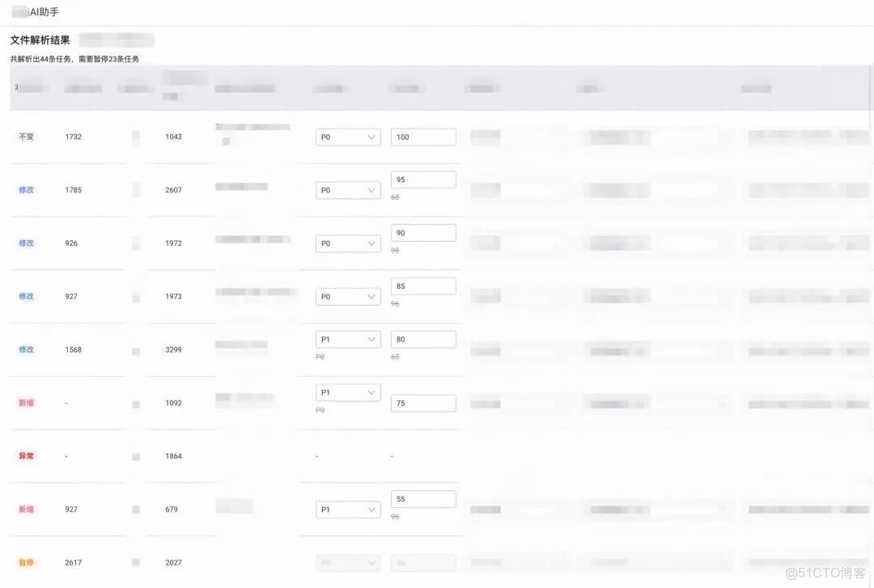874x588 pixels.
Task: Tick the checkbox in row 1043
Action: point(135,137)
